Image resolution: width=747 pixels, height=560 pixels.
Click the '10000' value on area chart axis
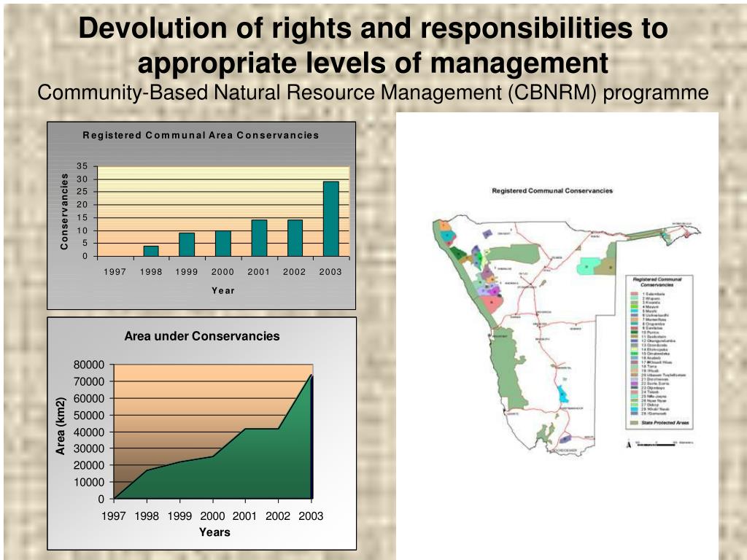(88, 483)
